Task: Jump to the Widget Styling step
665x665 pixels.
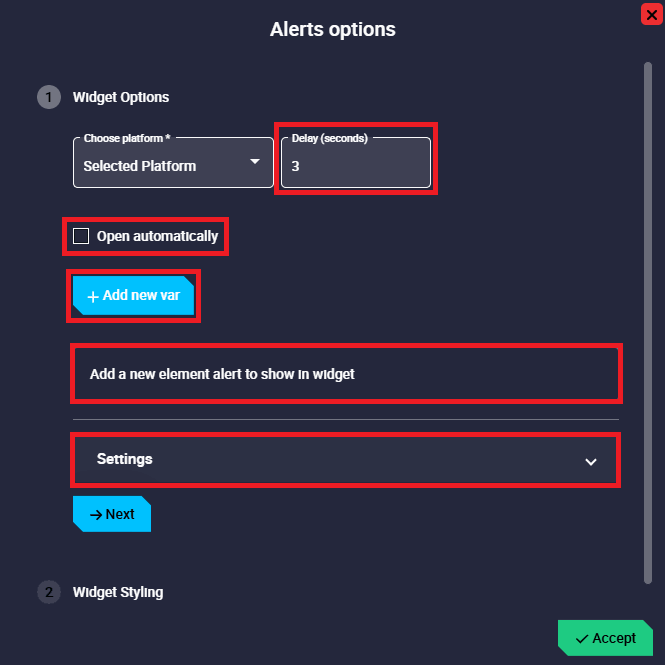Action: click(x=118, y=592)
